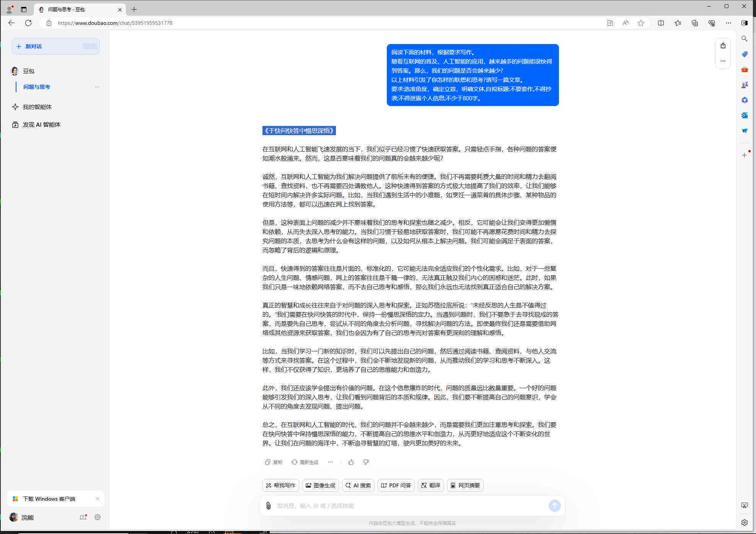Select the 问题与思考 conversation

(37, 87)
